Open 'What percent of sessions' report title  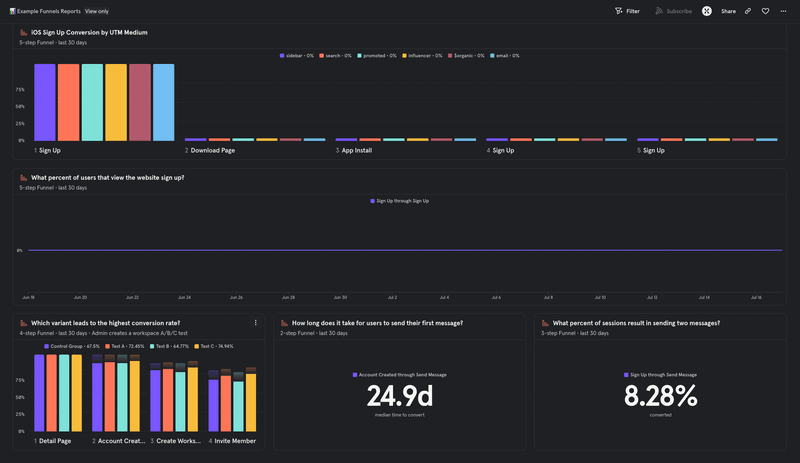tap(635, 323)
